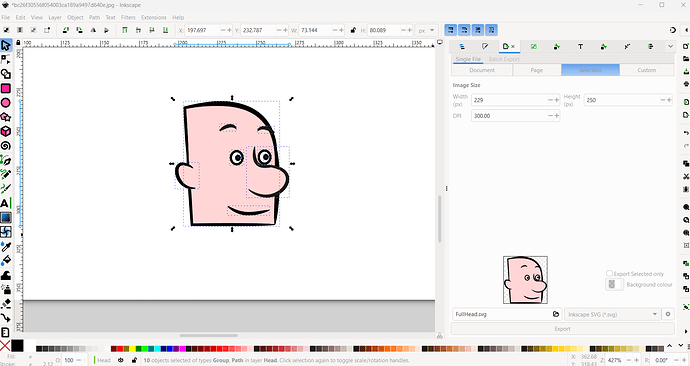Select the Rectangle tool
Viewport: 690px width, 366px height.
click(6, 88)
